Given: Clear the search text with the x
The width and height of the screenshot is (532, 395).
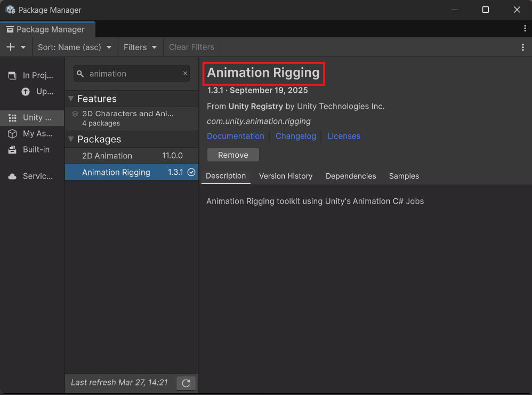Looking at the screenshot, I should [186, 74].
